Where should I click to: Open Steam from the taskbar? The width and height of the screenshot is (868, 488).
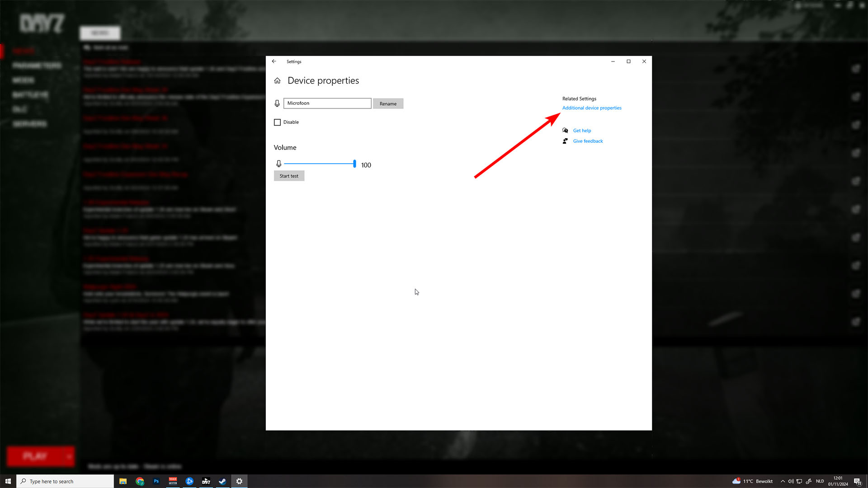[x=222, y=481]
